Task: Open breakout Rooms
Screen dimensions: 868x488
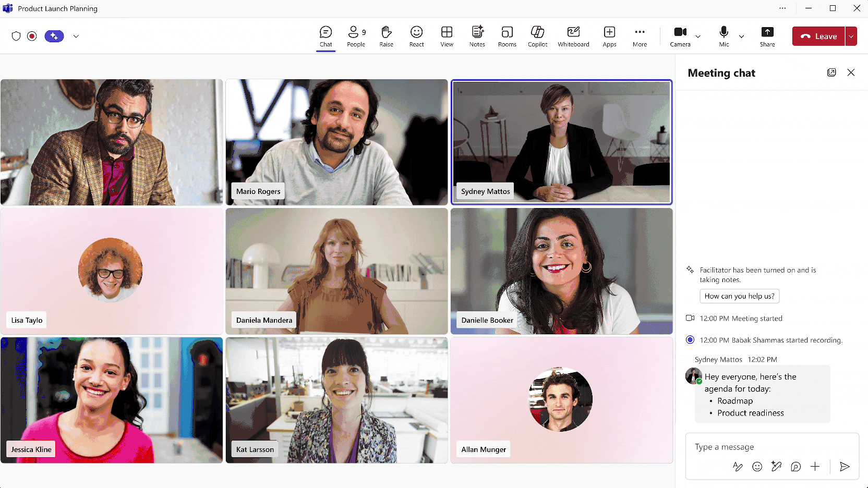Action: point(507,36)
